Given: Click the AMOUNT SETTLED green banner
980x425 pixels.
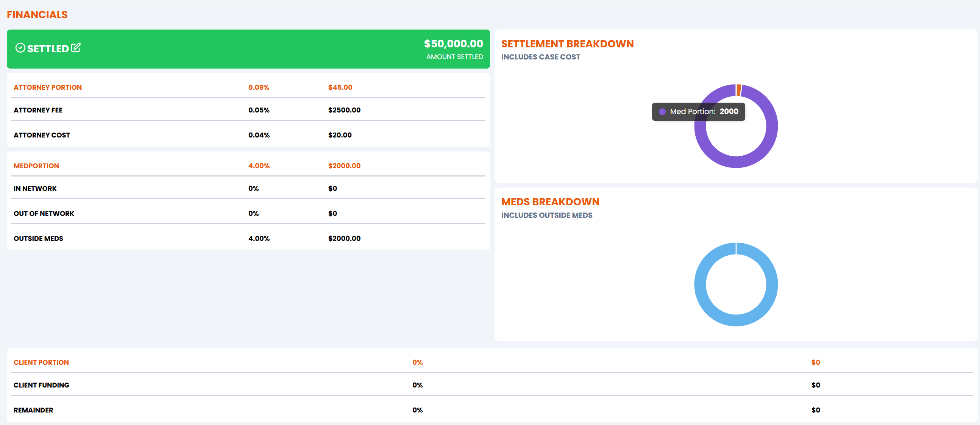Looking at the screenshot, I should 454,57.
